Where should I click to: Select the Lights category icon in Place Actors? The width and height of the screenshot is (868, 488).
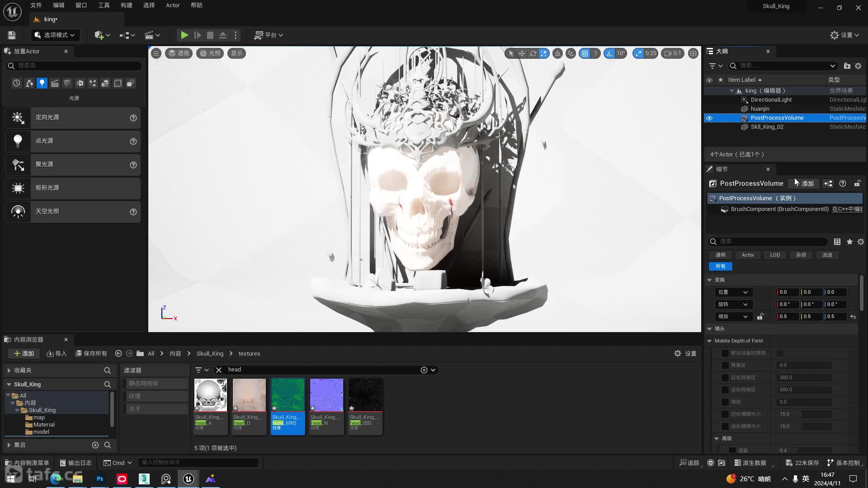[42, 83]
